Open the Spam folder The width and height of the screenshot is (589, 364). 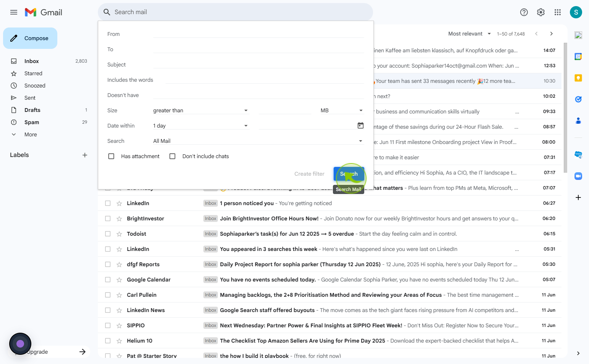pos(32,122)
